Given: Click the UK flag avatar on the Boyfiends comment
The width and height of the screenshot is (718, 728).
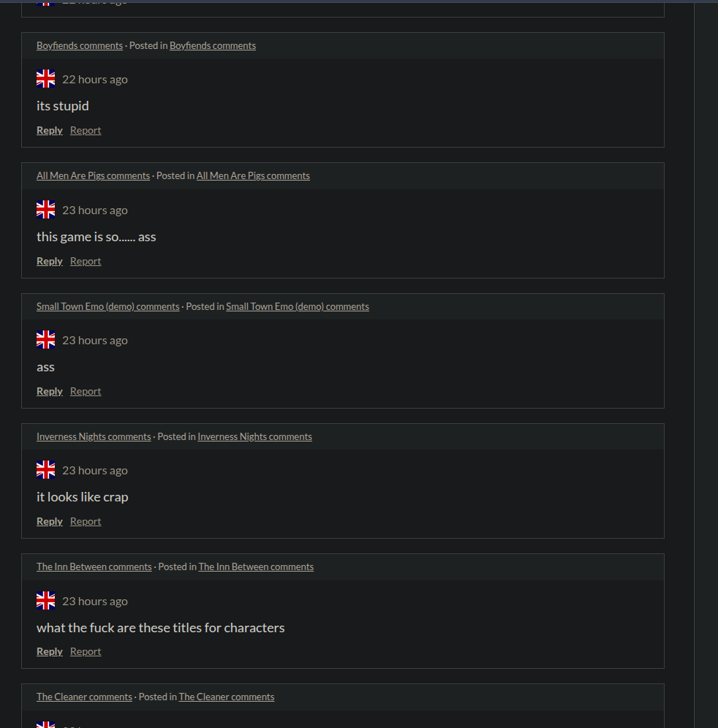Looking at the screenshot, I should pos(45,78).
